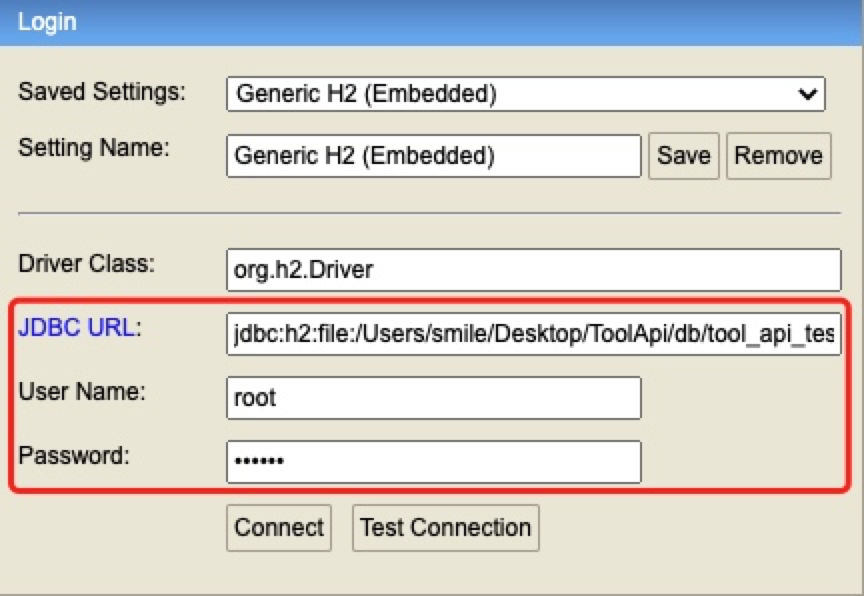
Task: Follow the blue JDBC URL link
Action: pos(76,328)
